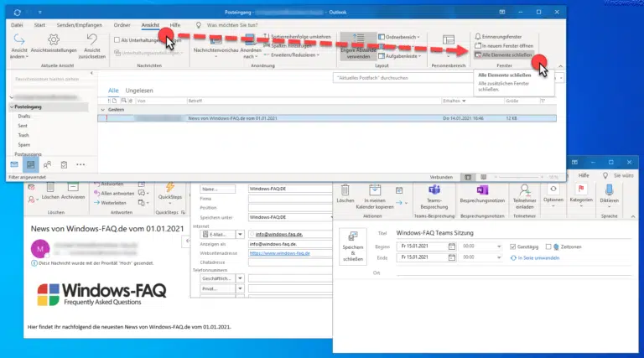Image resolution: width=644 pixels, height=358 pixels.
Task: Open Geschäftlich phone dropdown arrow
Action: point(240,278)
